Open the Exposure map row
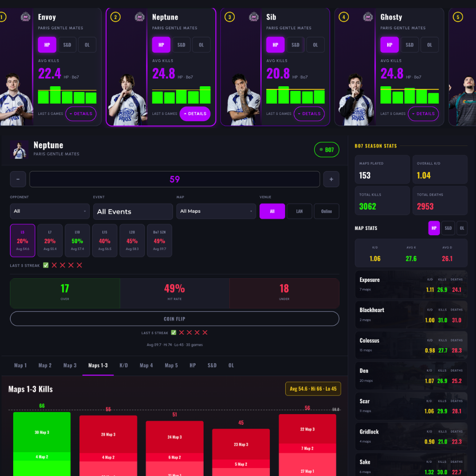 pos(411,284)
